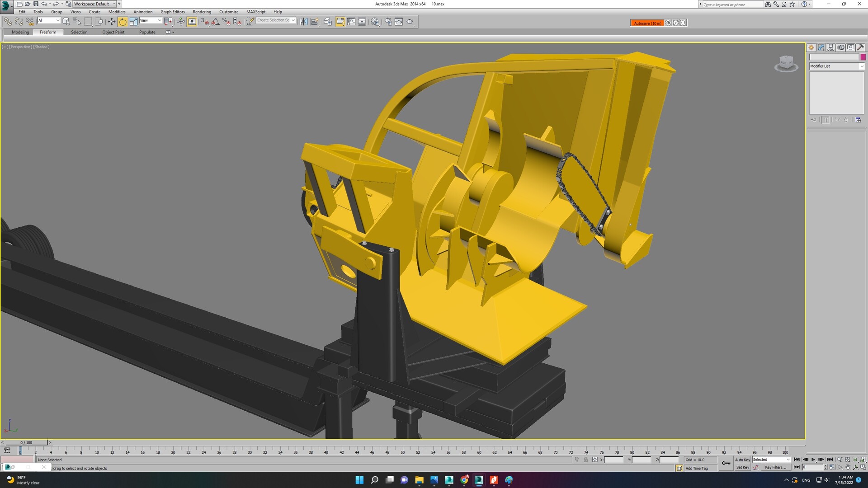Click the object color swatch near Modifier List

tap(863, 57)
